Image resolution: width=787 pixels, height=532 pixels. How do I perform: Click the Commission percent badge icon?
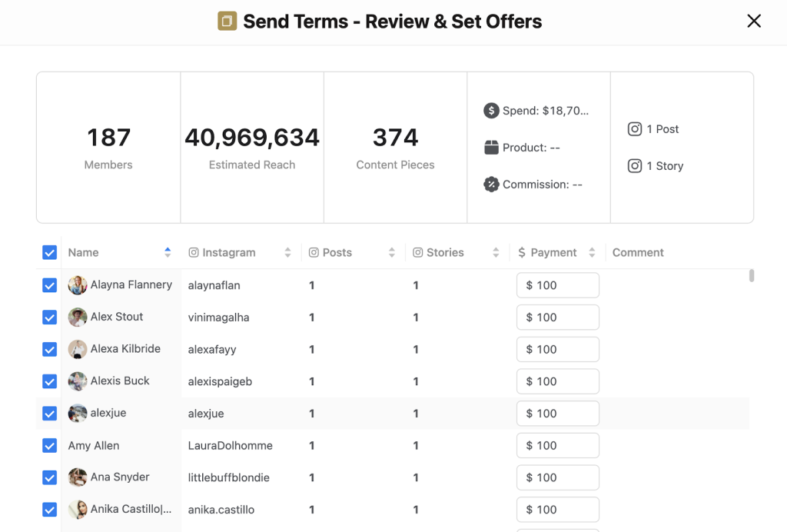pos(491,185)
